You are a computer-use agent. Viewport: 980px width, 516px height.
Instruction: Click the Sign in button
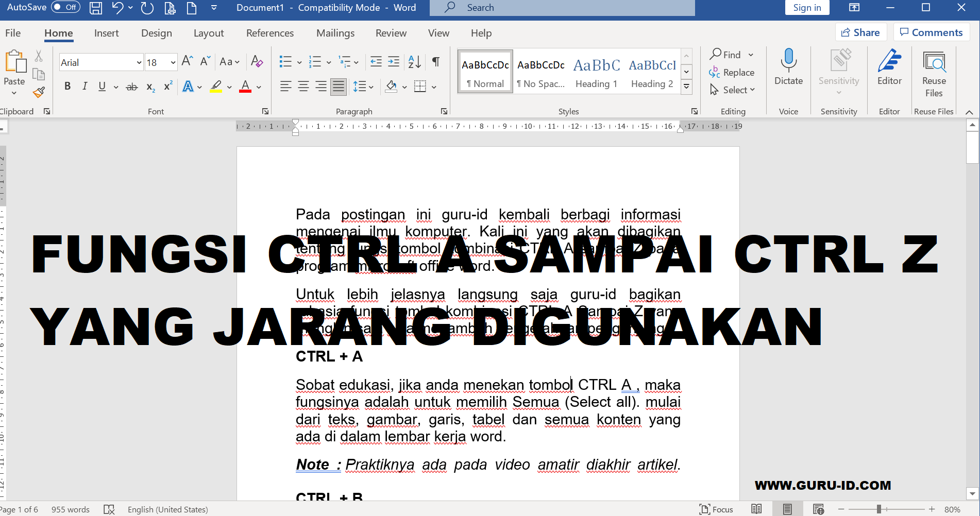[x=806, y=7]
